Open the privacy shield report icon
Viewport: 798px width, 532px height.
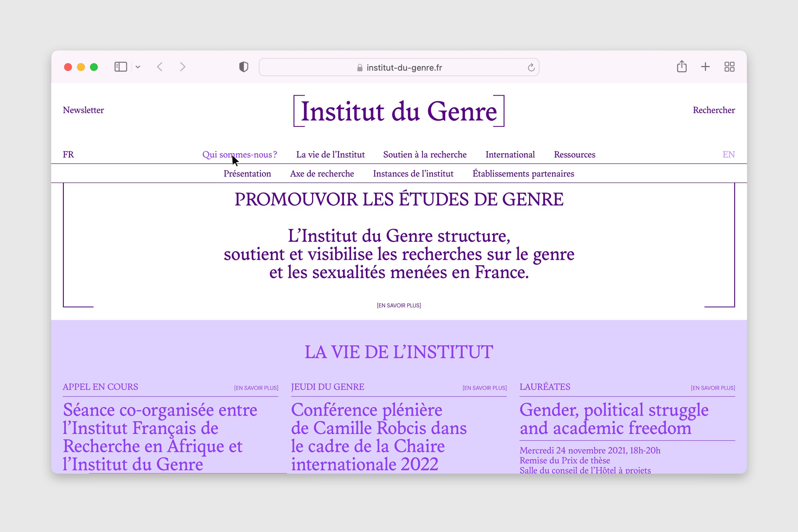(x=243, y=67)
